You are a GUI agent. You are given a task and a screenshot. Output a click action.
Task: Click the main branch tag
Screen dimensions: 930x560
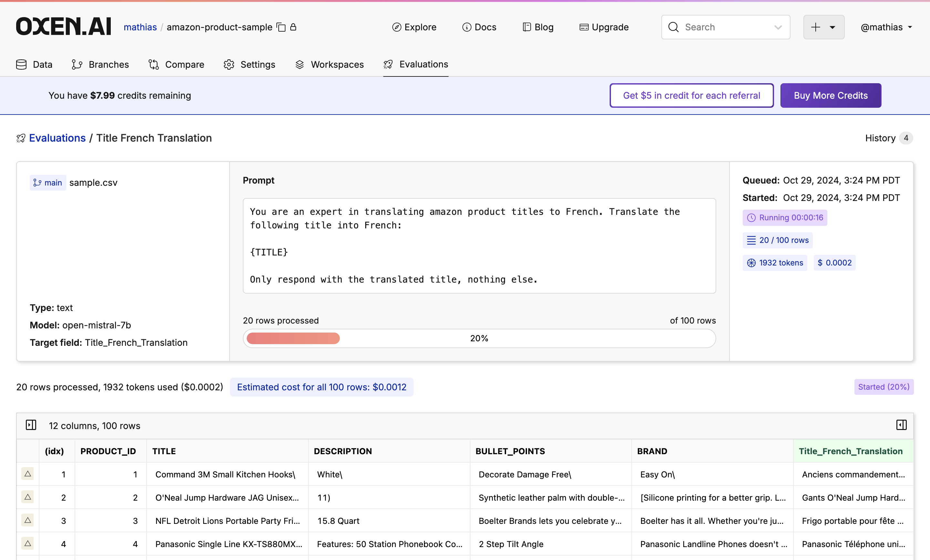tap(48, 183)
